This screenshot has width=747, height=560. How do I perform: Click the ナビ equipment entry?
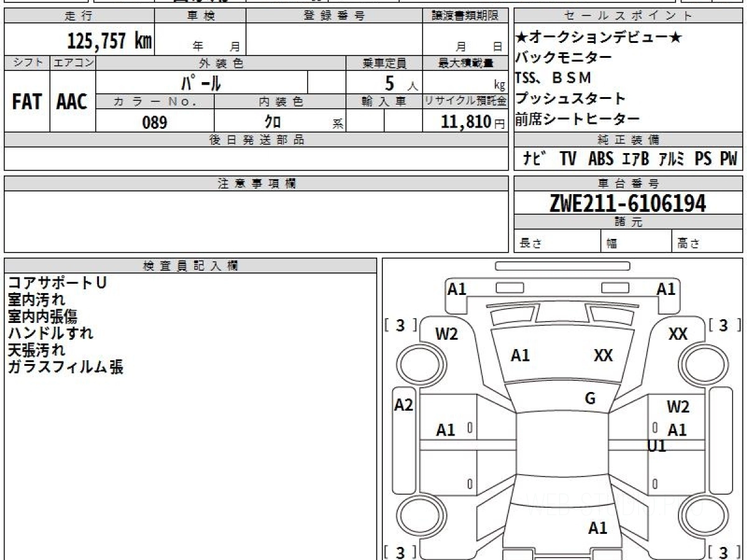tap(535, 159)
